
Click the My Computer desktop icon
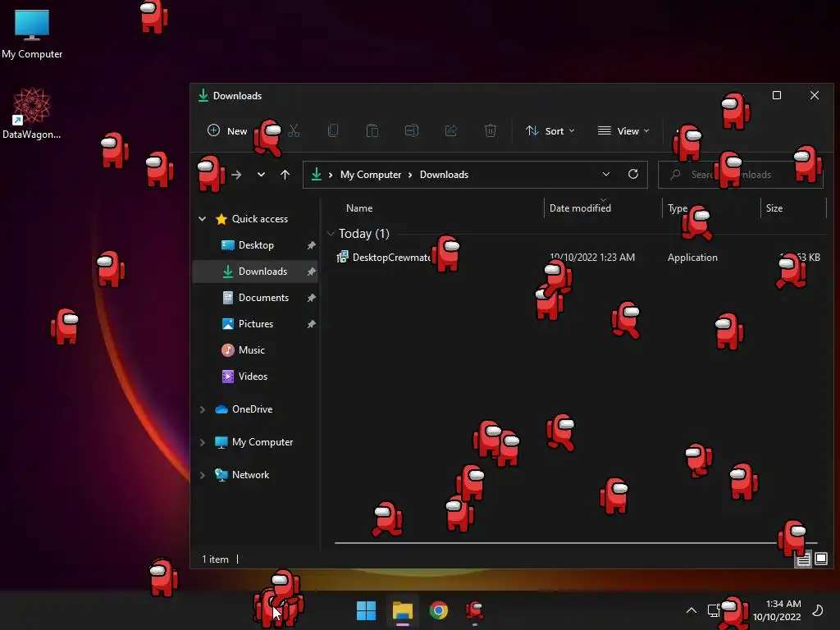32,34
